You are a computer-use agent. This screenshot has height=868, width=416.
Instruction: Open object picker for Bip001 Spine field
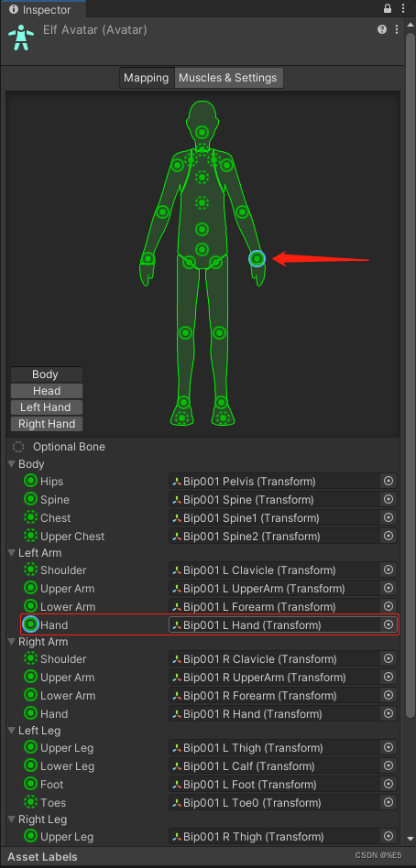click(x=389, y=499)
